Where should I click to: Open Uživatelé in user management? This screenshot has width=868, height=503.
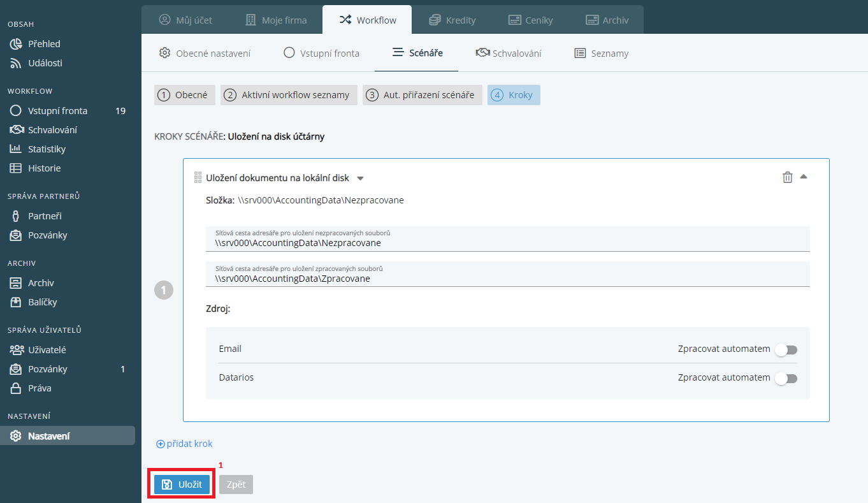point(47,350)
